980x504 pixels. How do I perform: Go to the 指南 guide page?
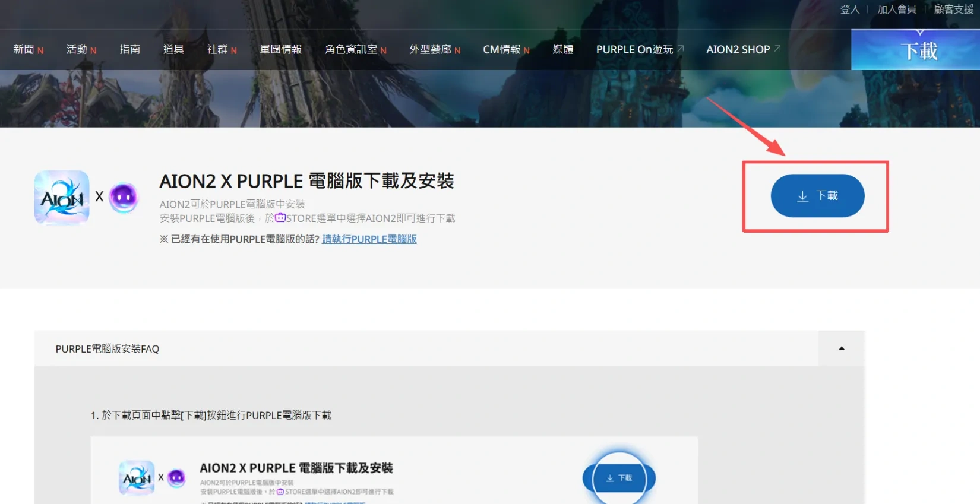click(129, 49)
